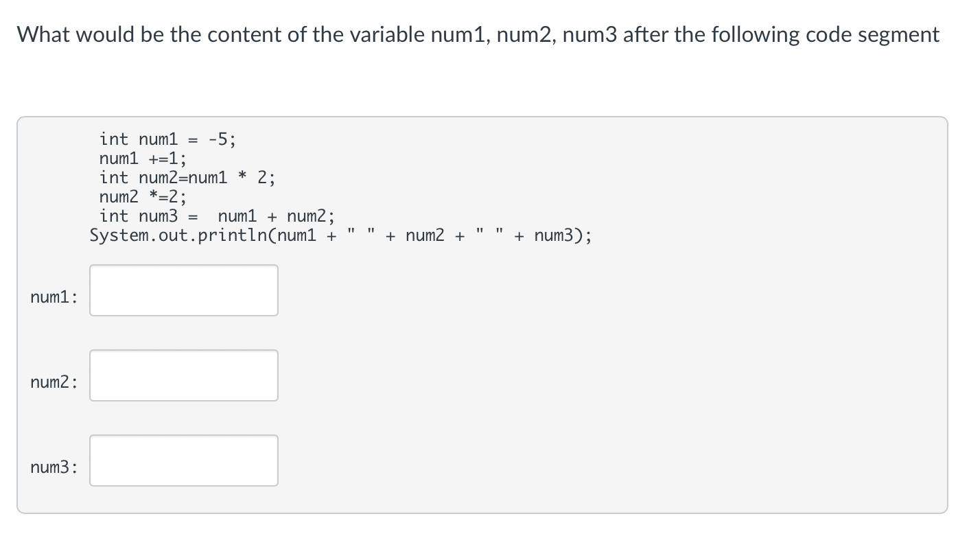
Task: Click the 'num2:' label text
Action: 54,382
